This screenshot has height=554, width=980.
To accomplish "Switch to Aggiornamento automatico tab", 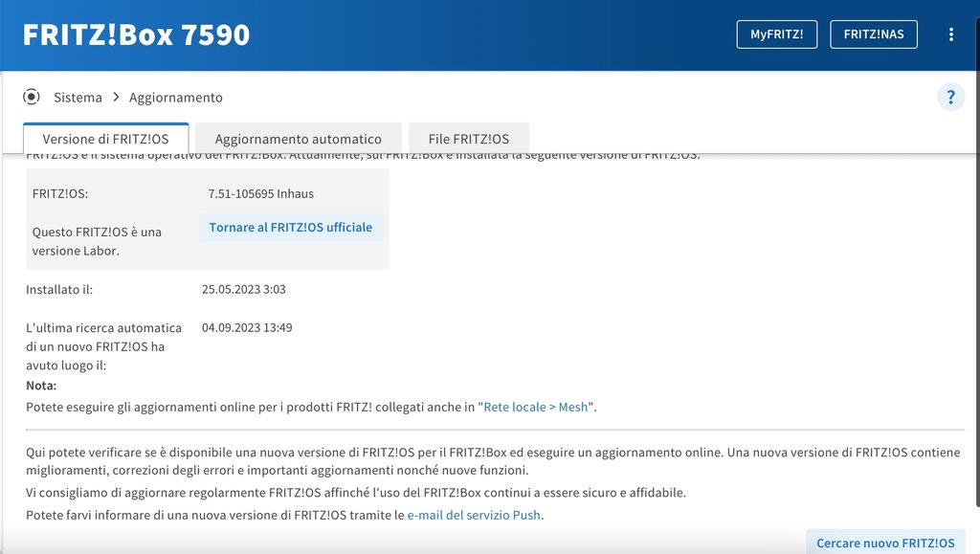I will [x=299, y=139].
